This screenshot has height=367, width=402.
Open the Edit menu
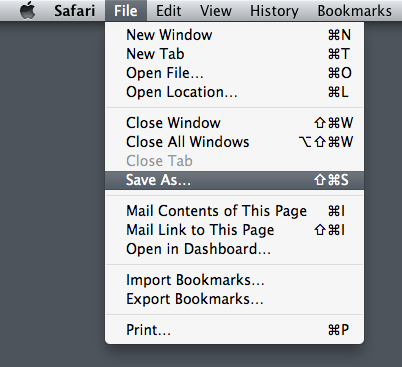[169, 11]
